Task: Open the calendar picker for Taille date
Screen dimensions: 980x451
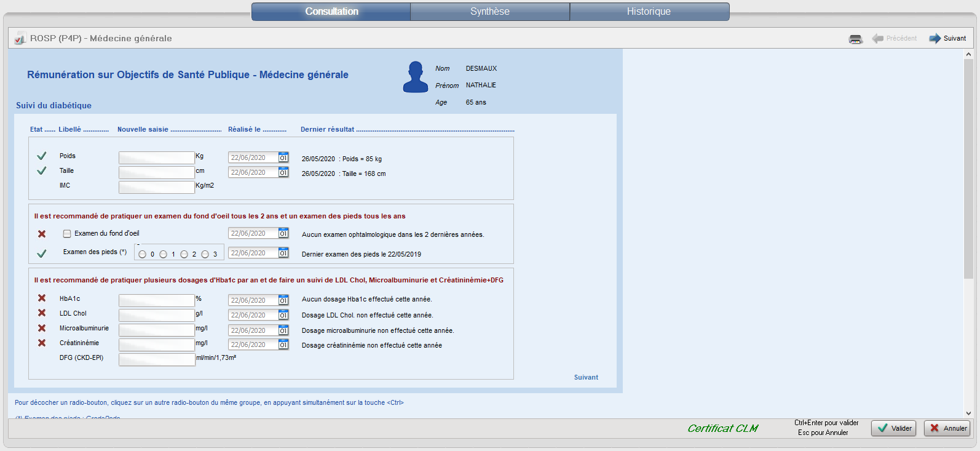Action: point(283,172)
